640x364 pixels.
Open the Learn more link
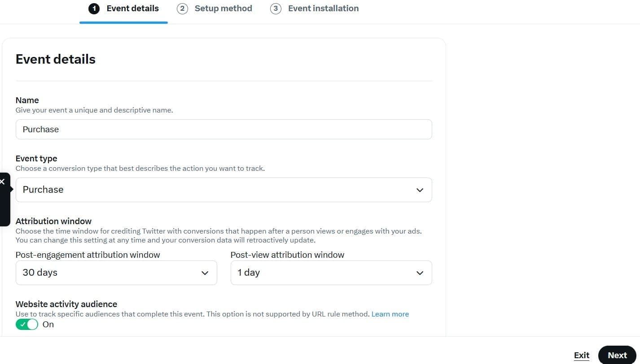coord(390,314)
